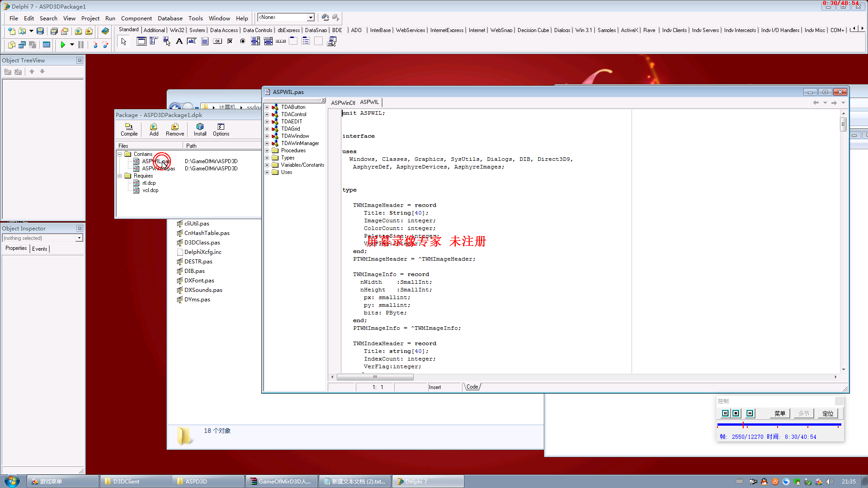This screenshot has width=868, height=488.
Task: Open the Component menu
Action: (x=137, y=18)
